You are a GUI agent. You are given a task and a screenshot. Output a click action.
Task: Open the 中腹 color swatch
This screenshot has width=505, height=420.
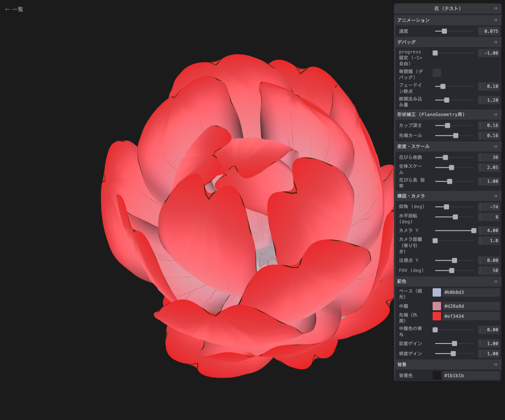(437, 306)
